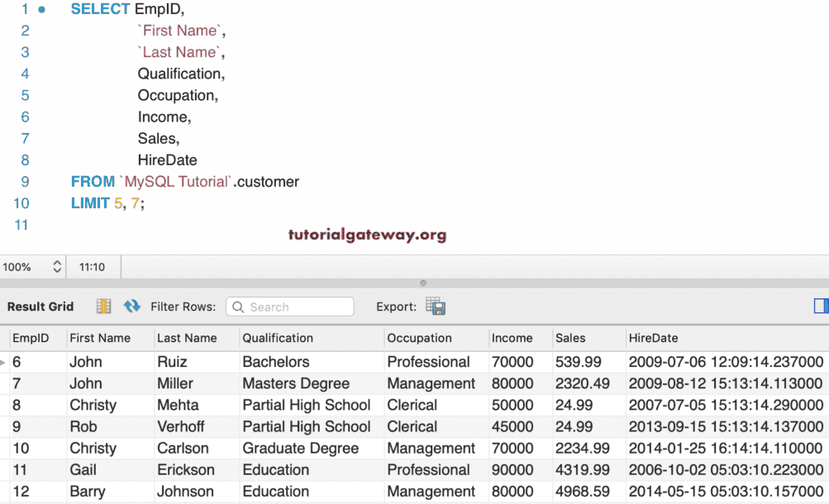This screenshot has width=829, height=504.
Task: Click the row indicator arrow beside EmpID 6
Action: click(x=3, y=363)
